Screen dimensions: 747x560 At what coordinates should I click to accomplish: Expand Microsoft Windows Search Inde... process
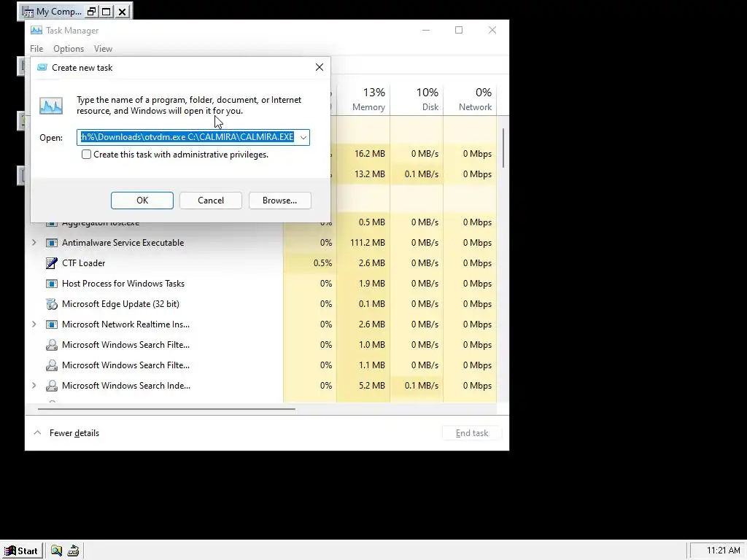point(34,386)
